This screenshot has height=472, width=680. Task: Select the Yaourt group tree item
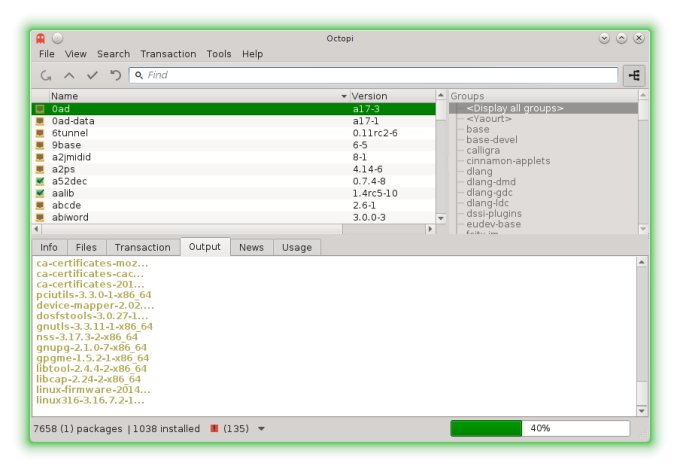(x=489, y=119)
